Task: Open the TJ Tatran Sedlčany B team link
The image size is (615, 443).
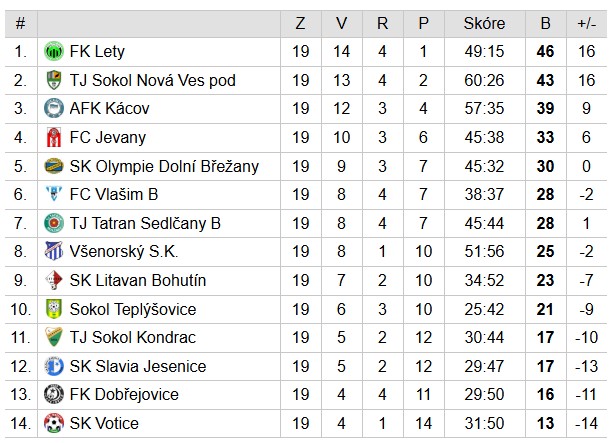Action: (145, 223)
